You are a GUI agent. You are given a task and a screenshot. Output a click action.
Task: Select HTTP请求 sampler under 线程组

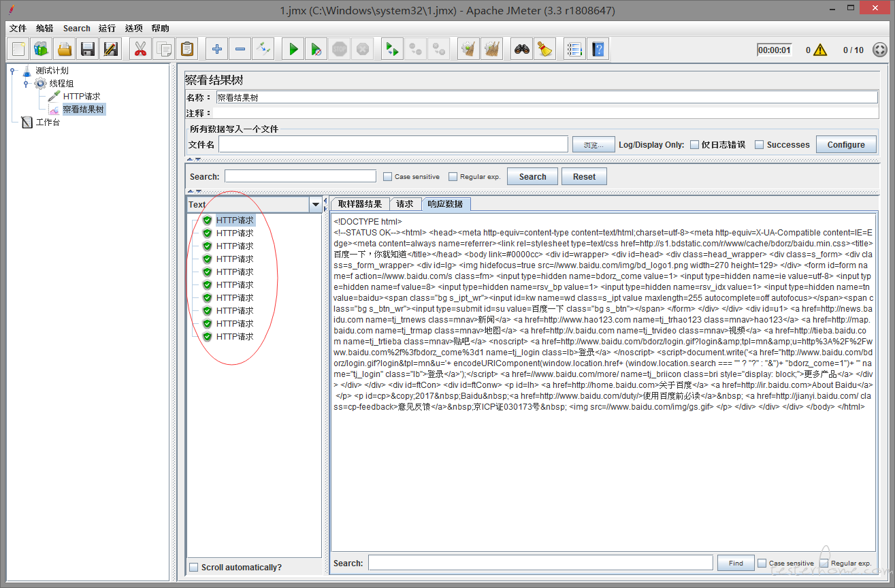pyautogui.click(x=82, y=96)
